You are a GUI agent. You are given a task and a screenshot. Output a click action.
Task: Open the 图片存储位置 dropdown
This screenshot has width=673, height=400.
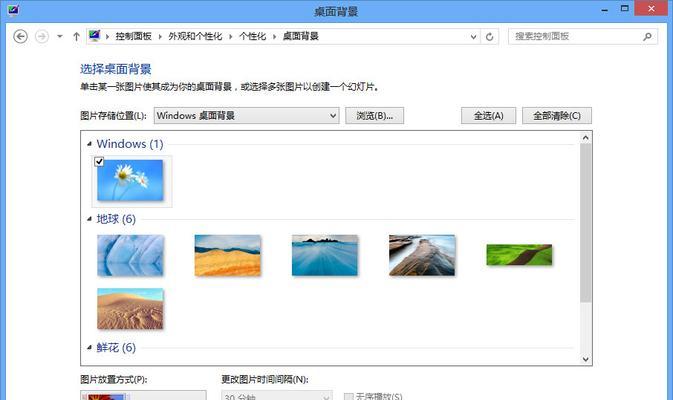pos(246,115)
